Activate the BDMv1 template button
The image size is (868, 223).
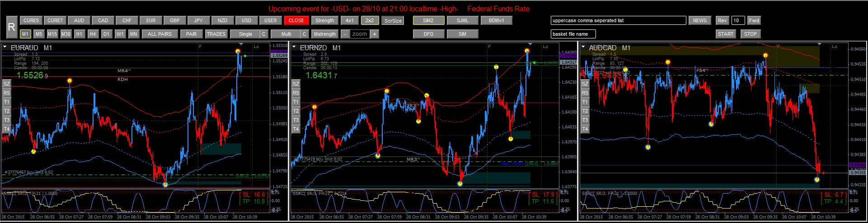coord(496,20)
